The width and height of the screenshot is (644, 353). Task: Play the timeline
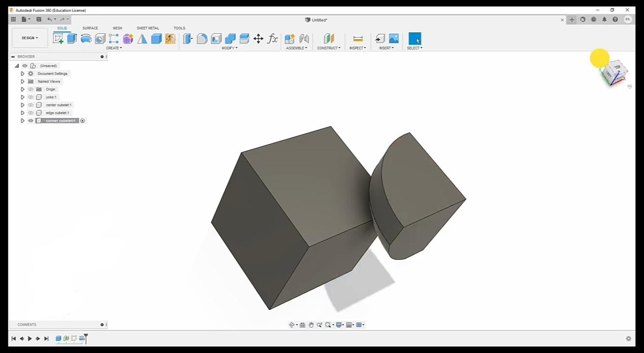(30, 338)
